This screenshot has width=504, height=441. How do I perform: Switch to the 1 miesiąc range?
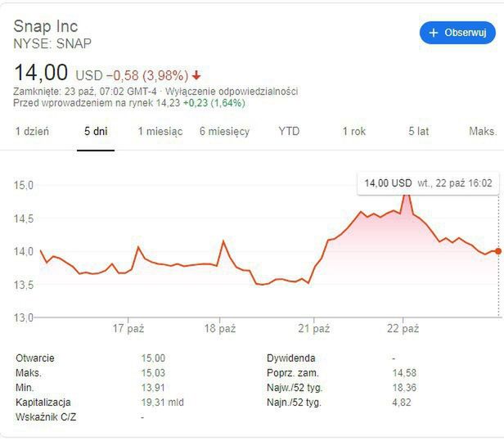pos(160,132)
